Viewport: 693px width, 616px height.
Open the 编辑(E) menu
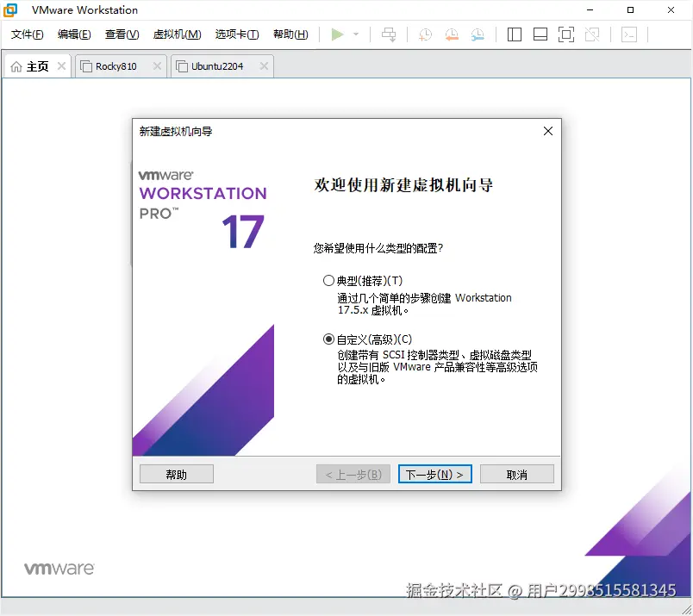pos(74,34)
